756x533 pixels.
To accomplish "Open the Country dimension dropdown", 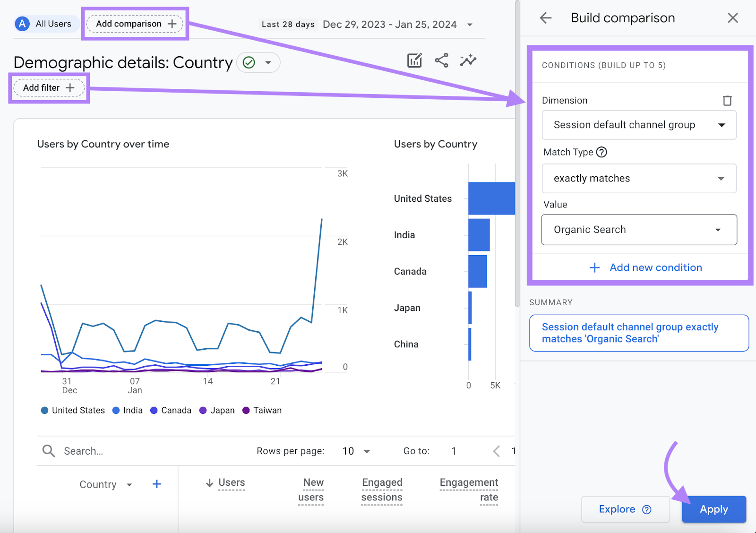I will (x=106, y=484).
